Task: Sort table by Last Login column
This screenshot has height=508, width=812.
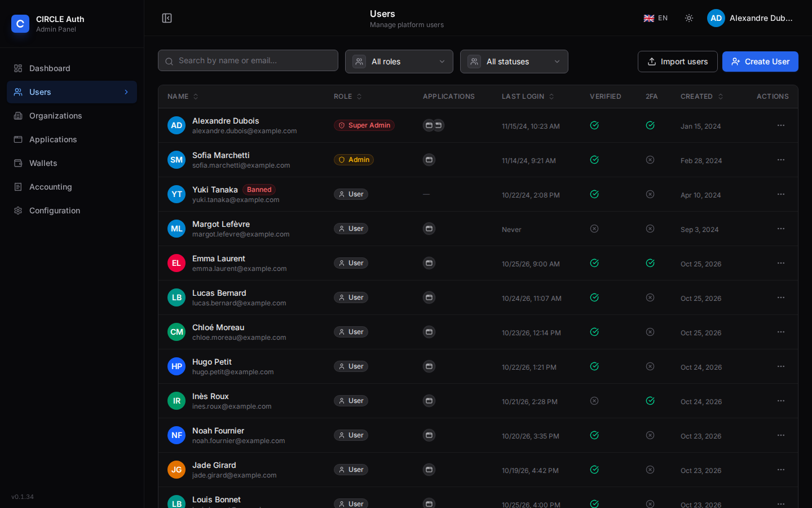Action: [528, 97]
